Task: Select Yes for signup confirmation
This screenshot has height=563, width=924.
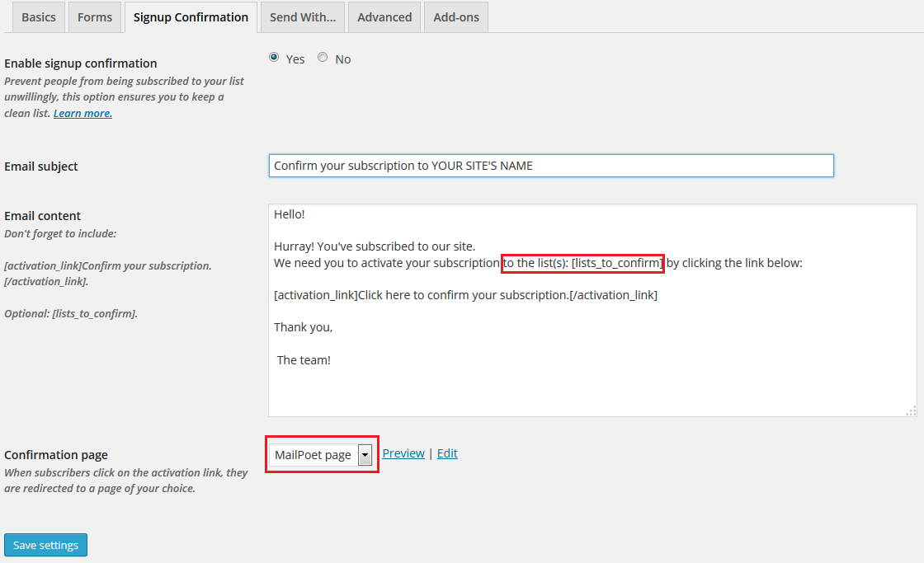Action: pos(274,58)
